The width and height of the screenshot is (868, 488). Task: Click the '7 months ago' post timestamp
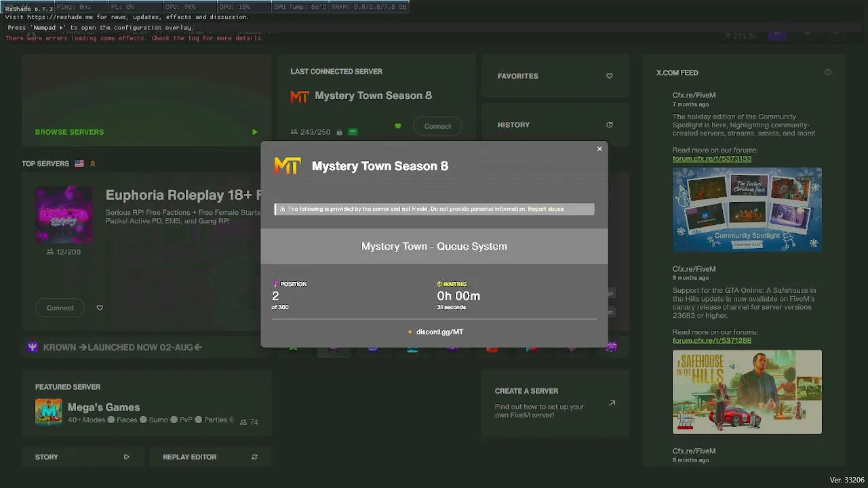pos(691,104)
